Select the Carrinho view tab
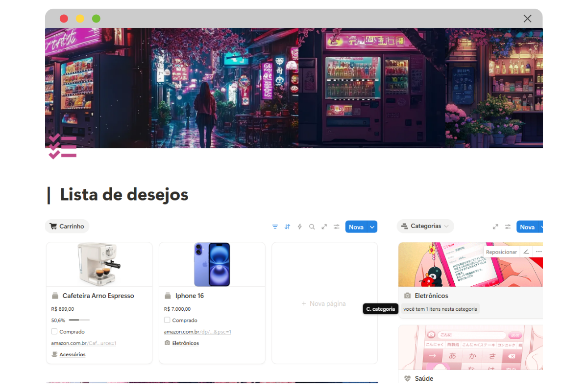The width and height of the screenshot is (588, 392). coord(67,226)
